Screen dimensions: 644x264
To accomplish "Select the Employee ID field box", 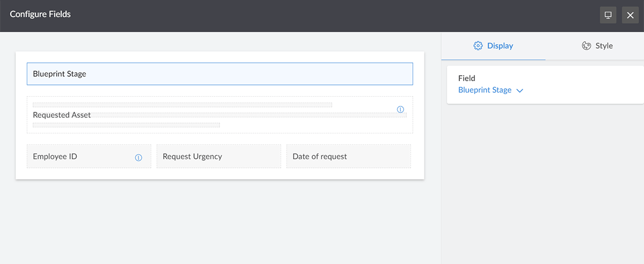I will click(89, 156).
